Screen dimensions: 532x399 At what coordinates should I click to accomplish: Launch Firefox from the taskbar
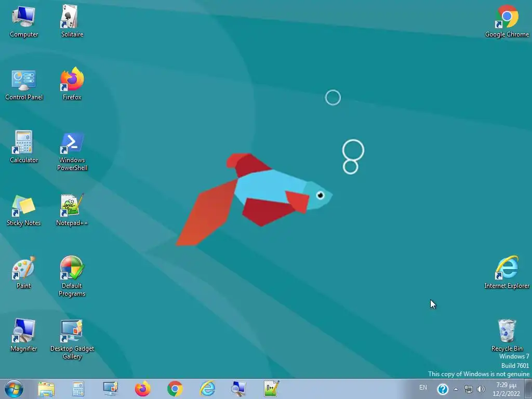coord(142,389)
